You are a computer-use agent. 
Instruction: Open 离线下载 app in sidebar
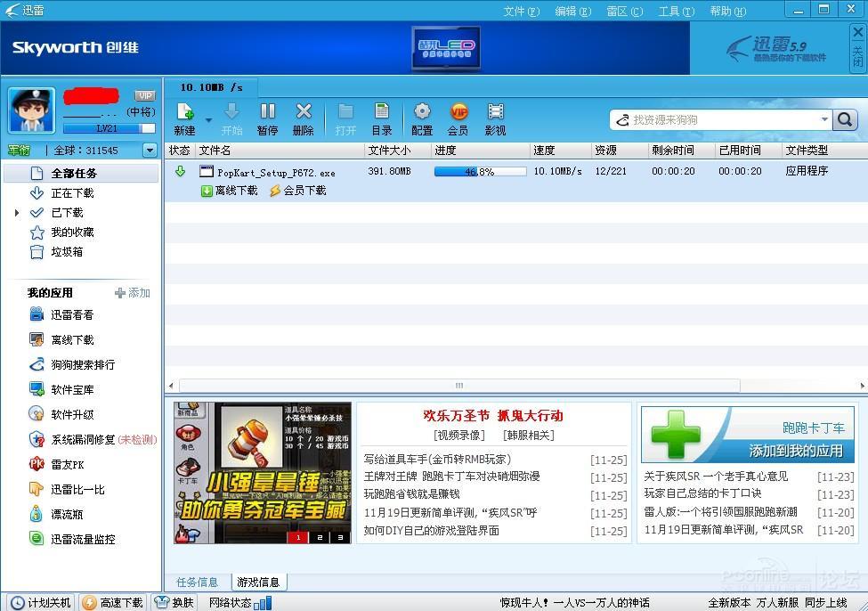(x=72, y=339)
